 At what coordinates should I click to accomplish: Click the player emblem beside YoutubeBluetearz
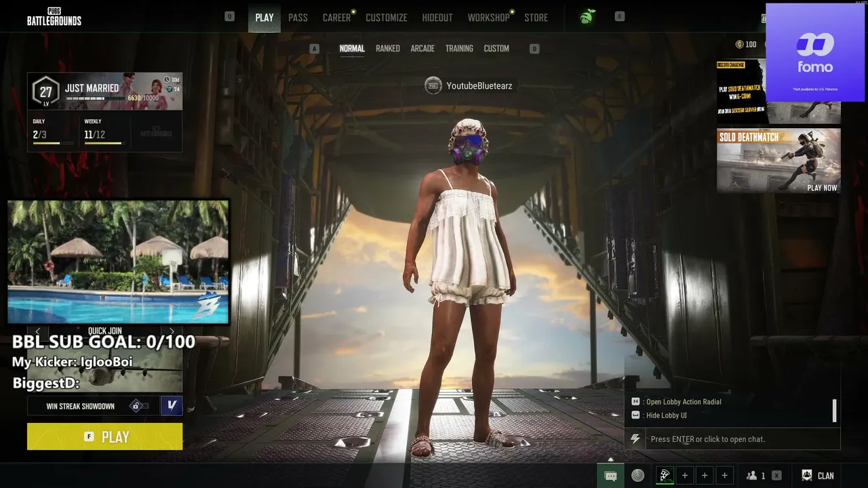433,85
